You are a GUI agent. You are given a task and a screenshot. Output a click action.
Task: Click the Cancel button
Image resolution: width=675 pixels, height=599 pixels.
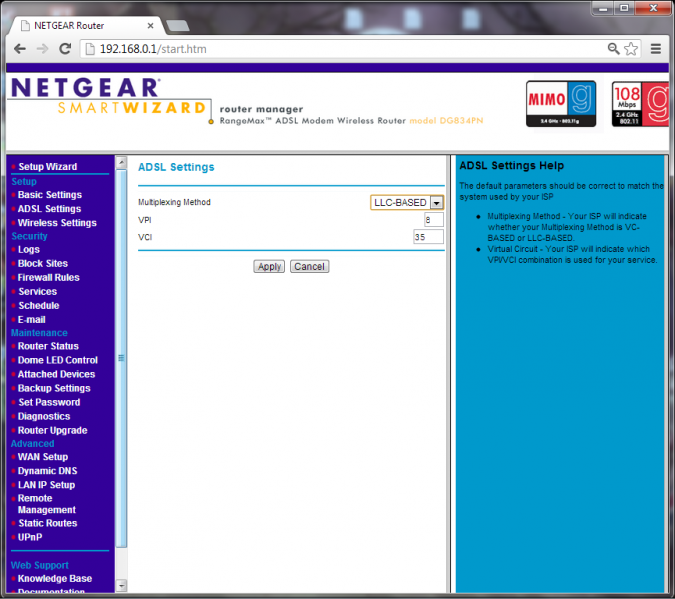310,267
